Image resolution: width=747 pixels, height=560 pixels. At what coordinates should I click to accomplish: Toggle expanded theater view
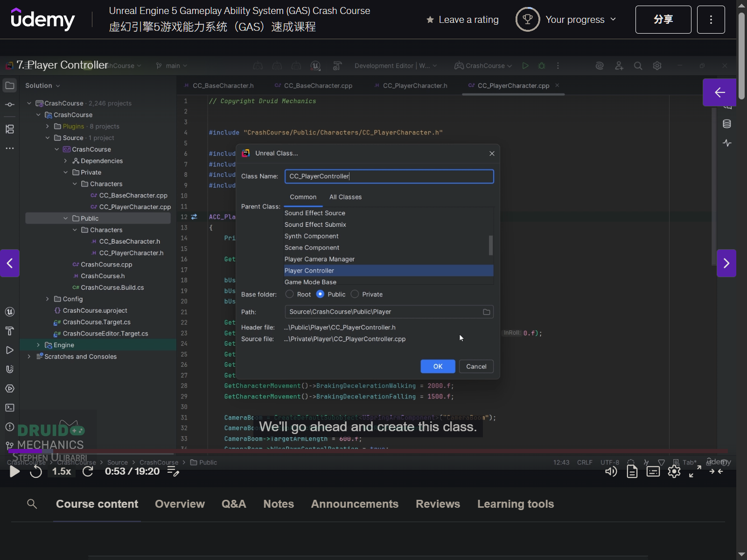pos(716,472)
